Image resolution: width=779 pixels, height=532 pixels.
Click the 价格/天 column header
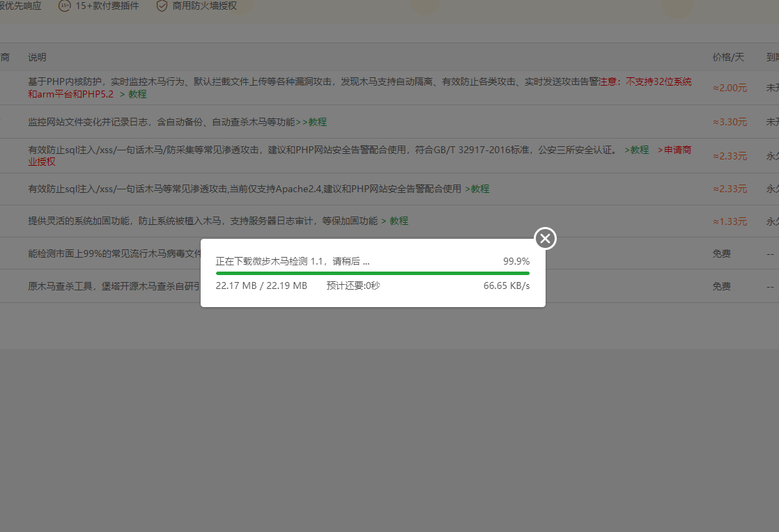(x=728, y=58)
